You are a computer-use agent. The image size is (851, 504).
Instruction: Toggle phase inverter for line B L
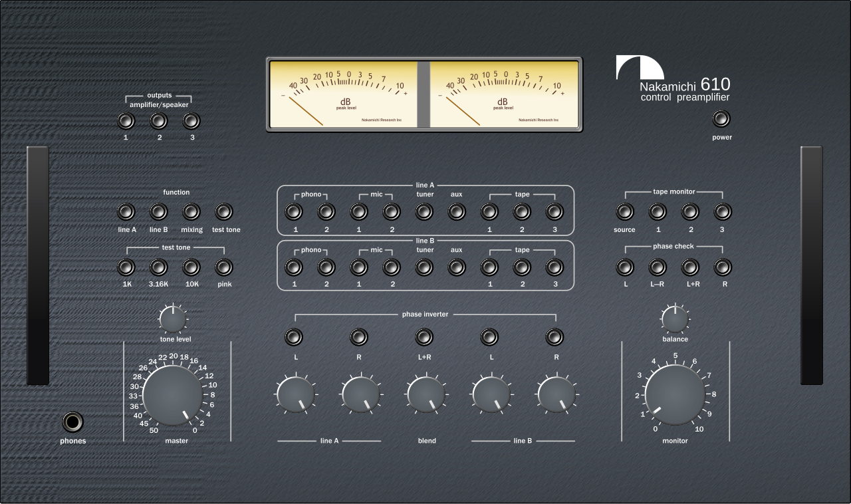coord(489,337)
